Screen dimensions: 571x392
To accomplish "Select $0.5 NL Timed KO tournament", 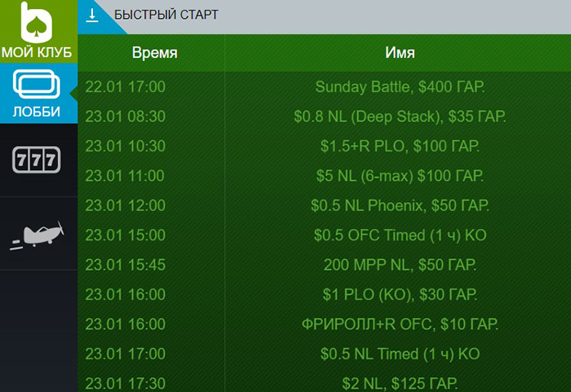I will tap(400, 354).
